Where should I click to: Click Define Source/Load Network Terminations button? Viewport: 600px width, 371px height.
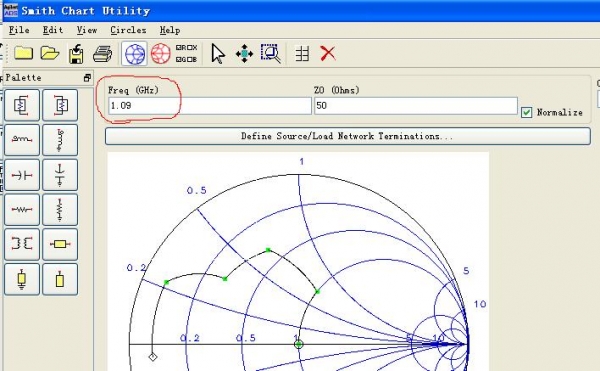(347, 136)
